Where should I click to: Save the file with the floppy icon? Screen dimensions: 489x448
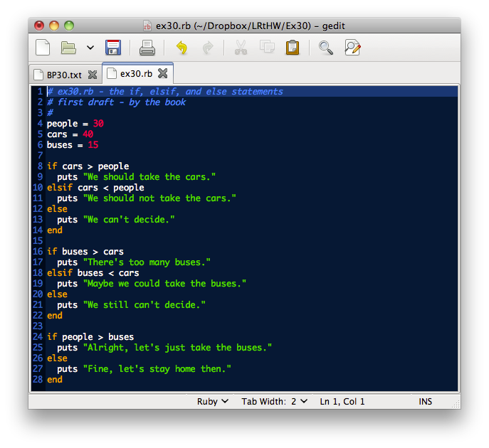113,48
